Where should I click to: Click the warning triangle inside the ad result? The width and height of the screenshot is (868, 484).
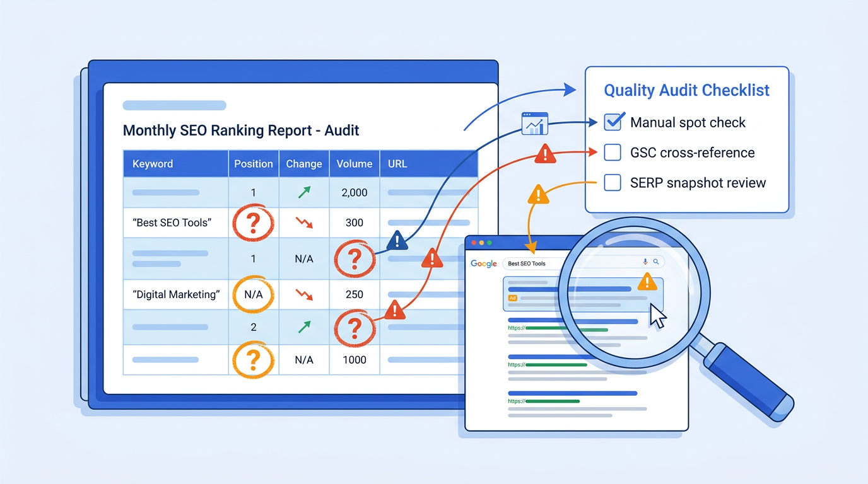(647, 281)
